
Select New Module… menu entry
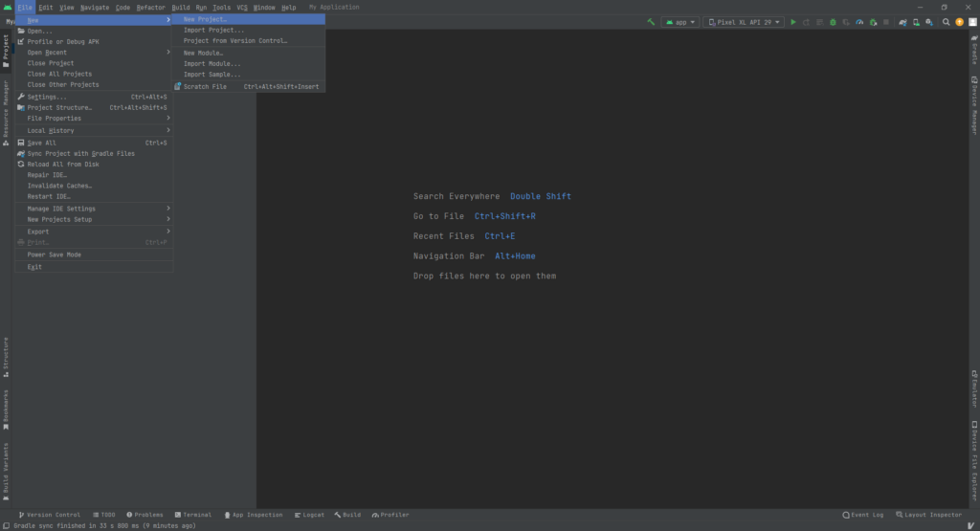pos(249,54)
